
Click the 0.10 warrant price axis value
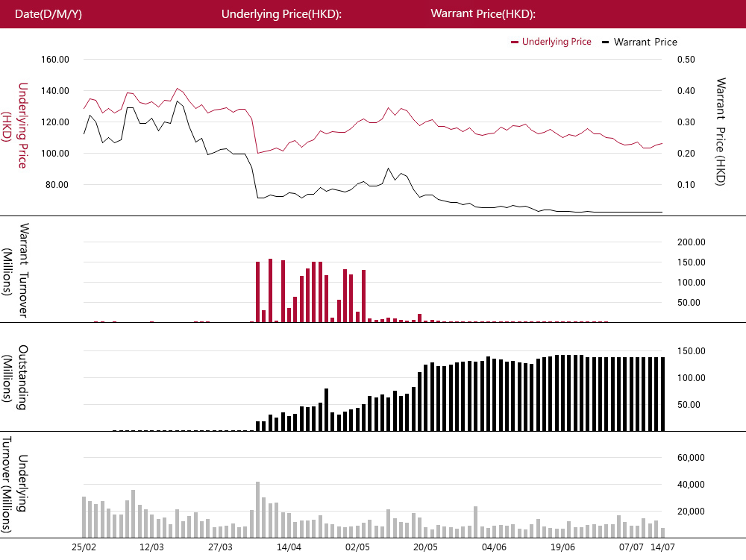686,185
